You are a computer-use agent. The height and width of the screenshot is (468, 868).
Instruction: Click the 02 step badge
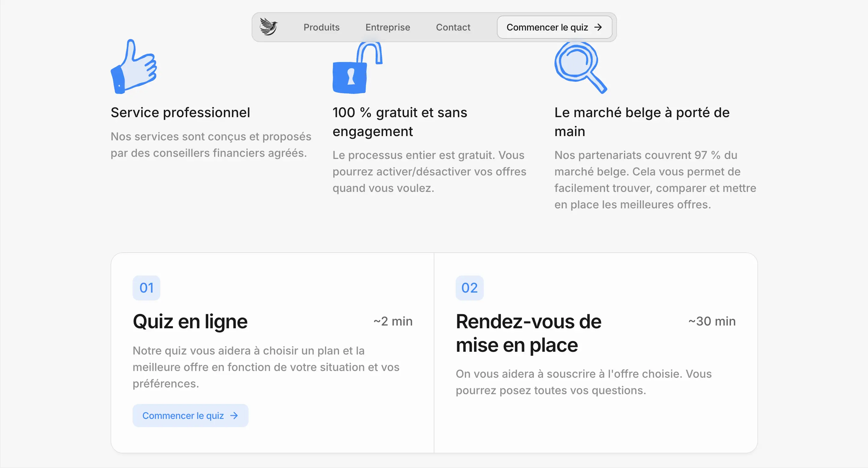469,288
